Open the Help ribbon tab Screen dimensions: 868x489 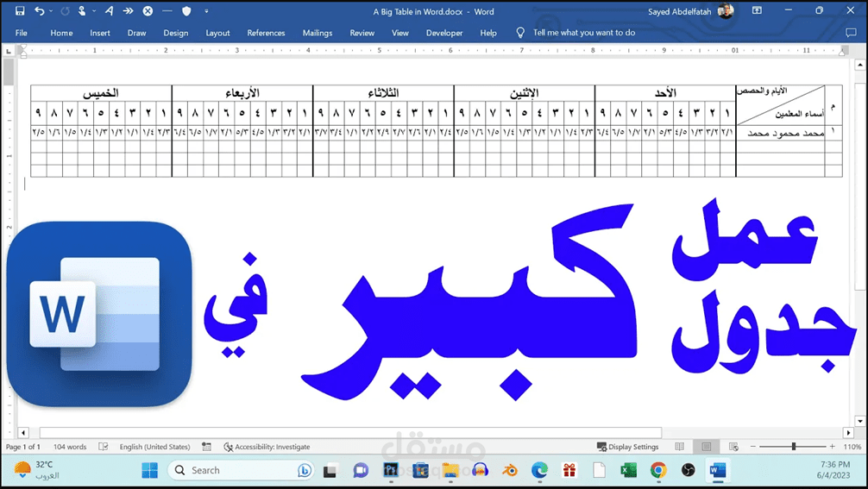click(x=488, y=33)
